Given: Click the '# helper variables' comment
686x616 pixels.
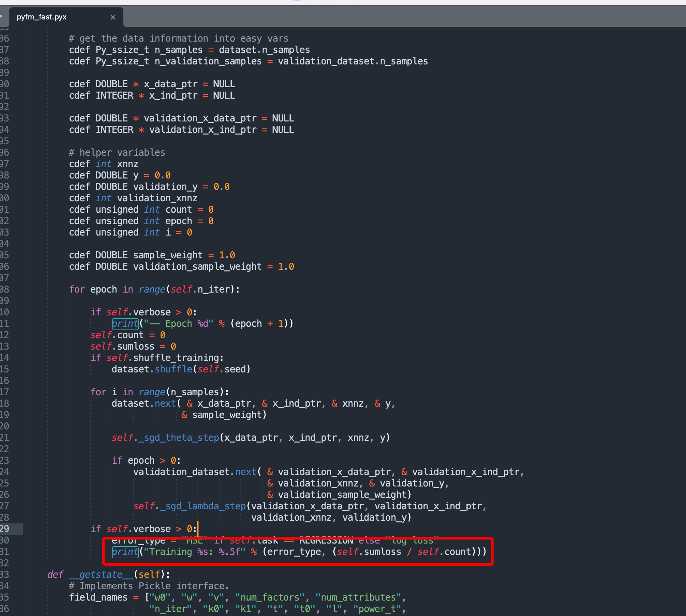Looking at the screenshot, I should pos(117,152).
